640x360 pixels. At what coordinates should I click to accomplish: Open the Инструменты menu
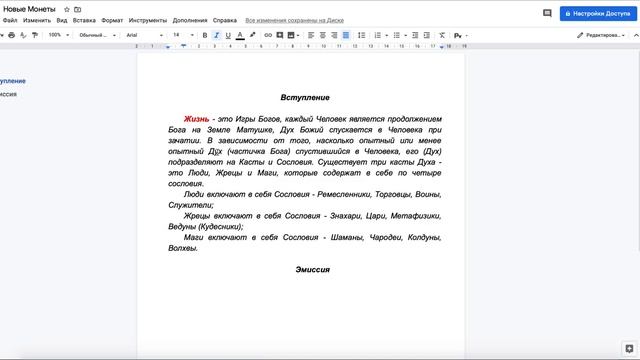tap(148, 20)
